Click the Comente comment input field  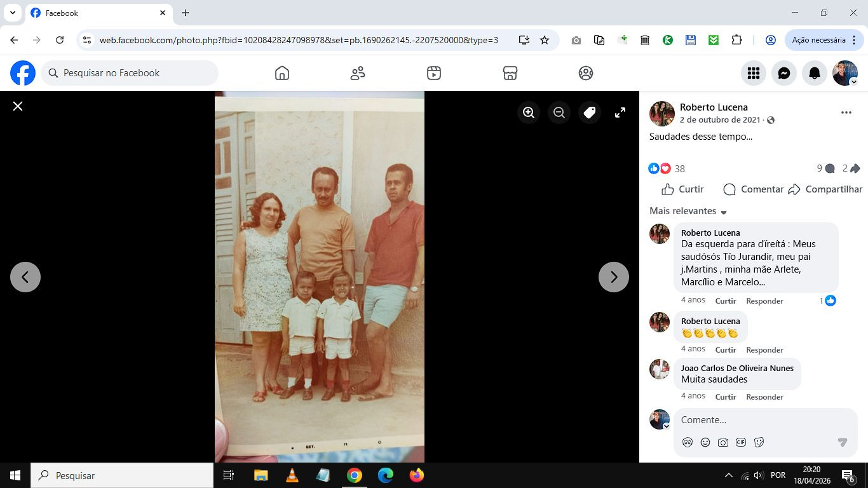[756, 420]
